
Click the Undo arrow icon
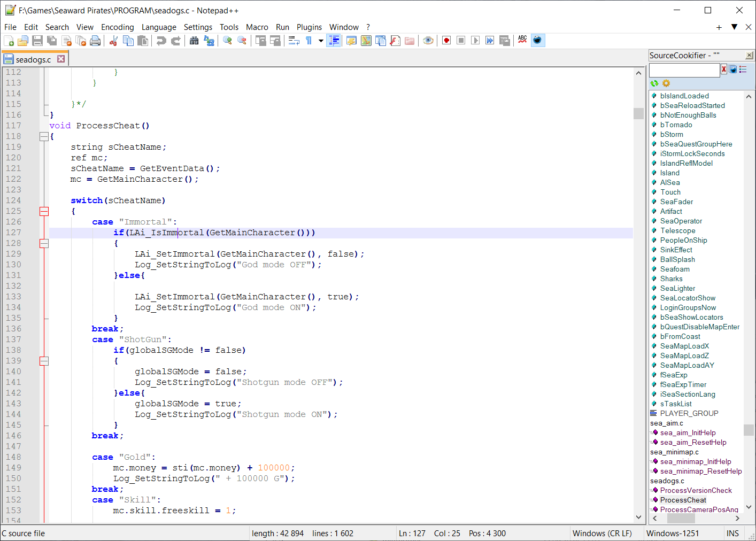click(161, 41)
